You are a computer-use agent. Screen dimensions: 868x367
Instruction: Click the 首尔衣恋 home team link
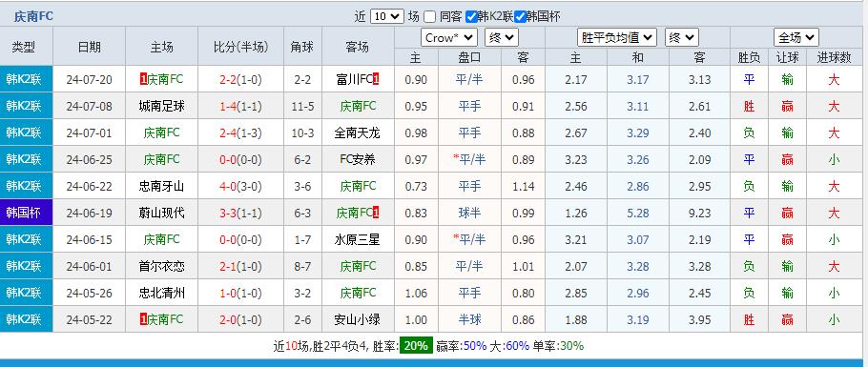tap(161, 266)
